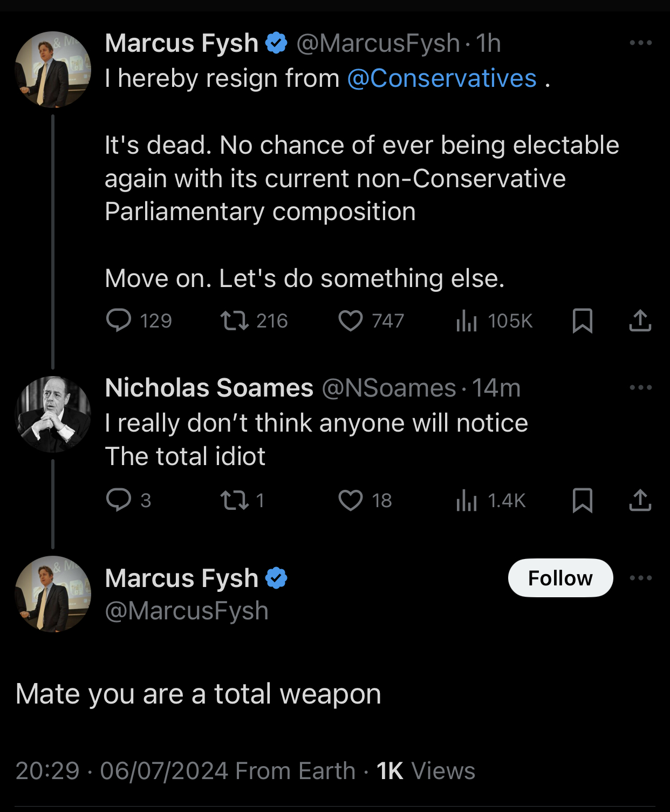The height and width of the screenshot is (812, 670).
Task: Open Nicholas Soames's profile picture
Action: (53, 414)
